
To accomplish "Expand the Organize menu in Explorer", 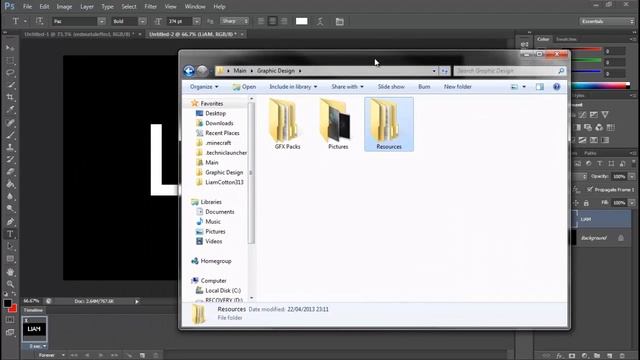I will click(x=204, y=87).
